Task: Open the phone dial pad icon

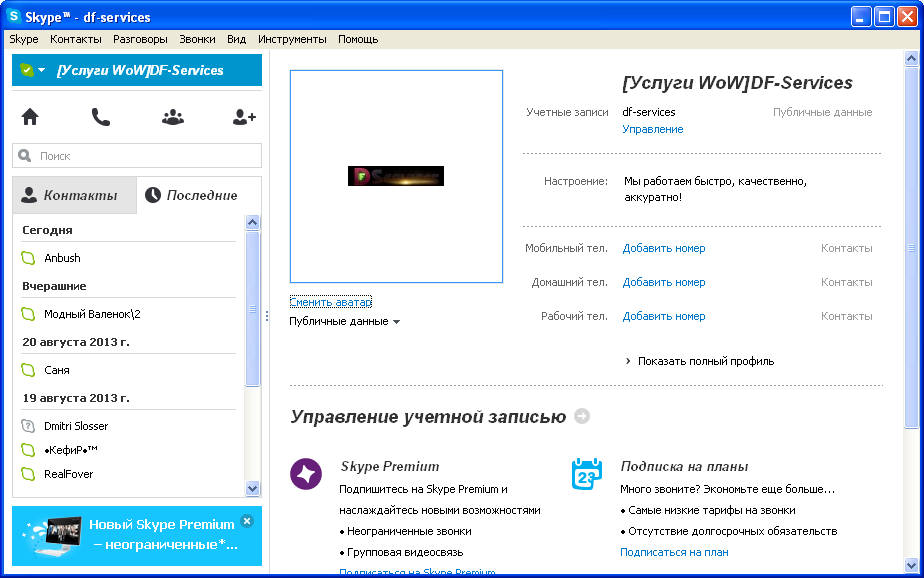Action: tap(101, 117)
